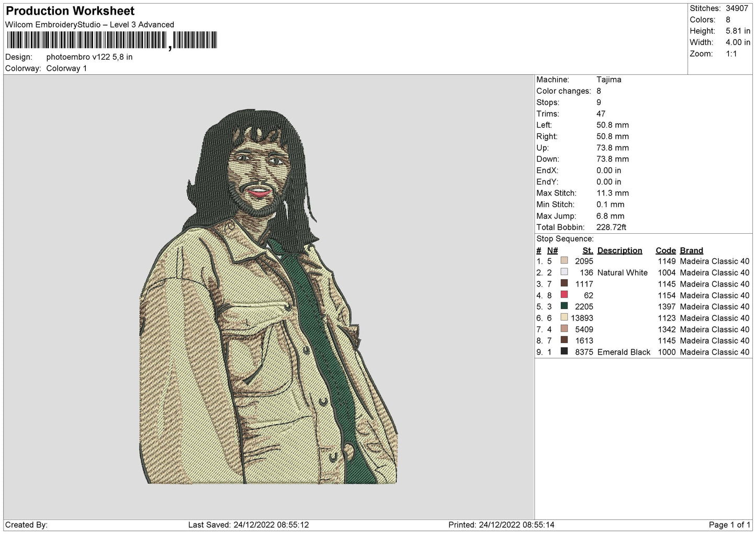Viewport: 756px width, 534px height.
Task: Click the Machine value Tajima
Action: [609, 79]
